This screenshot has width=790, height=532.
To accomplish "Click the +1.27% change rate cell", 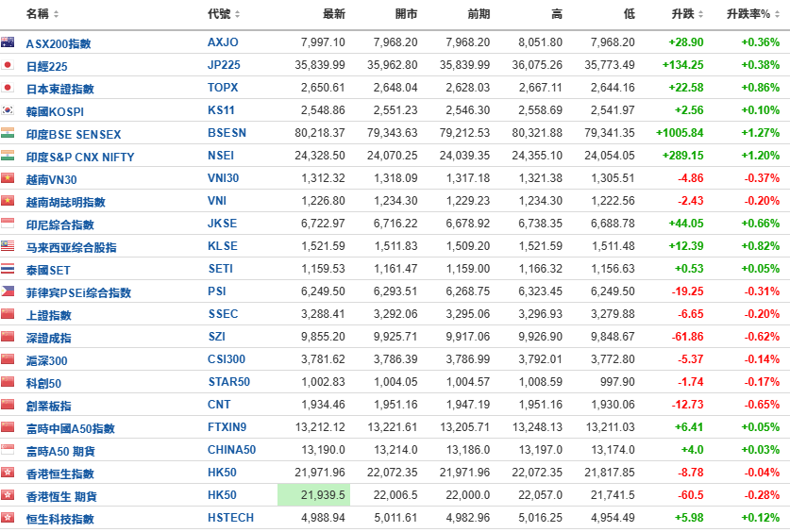I will pyautogui.click(x=761, y=133).
